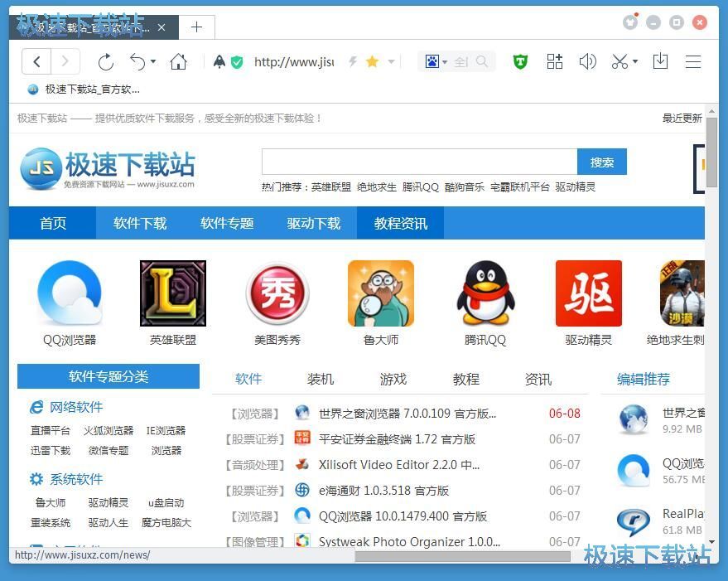The height and width of the screenshot is (581, 728).
Task: Open the 绝地求生 game icon
Action: (682, 293)
